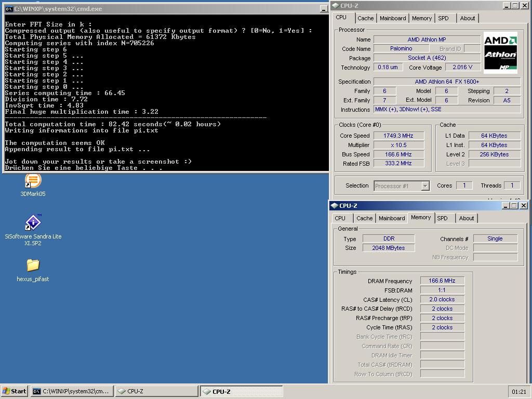Click the 2048 MBytes size value
This screenshot has width=532, height=399.
pos(389,248)
